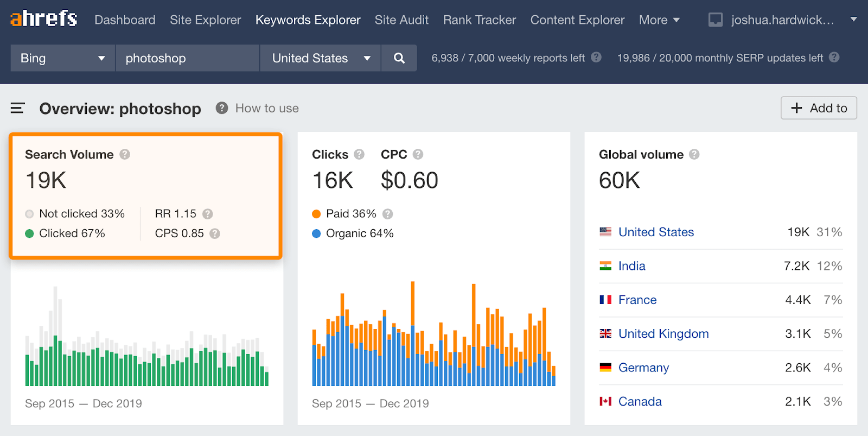Click help icon next to Search Volume
The width and height of the screenshot is (868, 436).
click(125, 155)
